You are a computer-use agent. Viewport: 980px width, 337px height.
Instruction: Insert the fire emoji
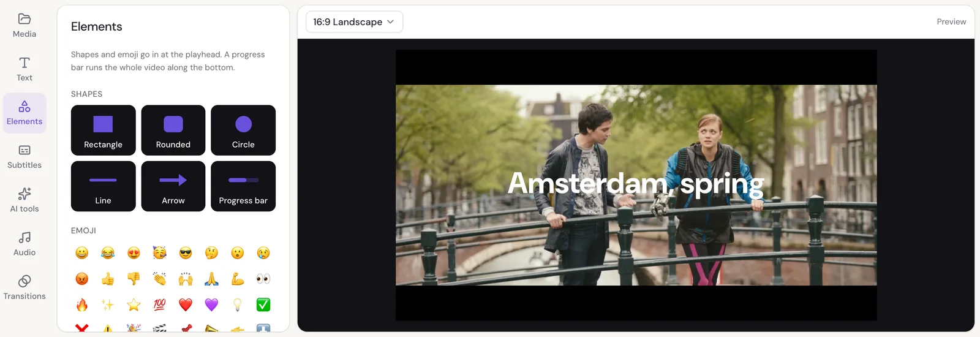tap(82, 305)
